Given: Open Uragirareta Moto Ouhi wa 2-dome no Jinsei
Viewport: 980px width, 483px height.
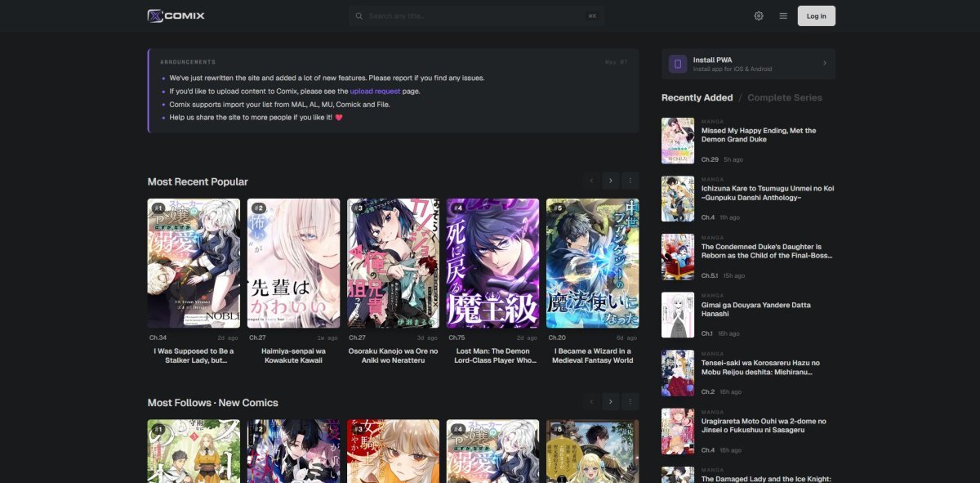Looking at the screenshot, I should 764,425.
